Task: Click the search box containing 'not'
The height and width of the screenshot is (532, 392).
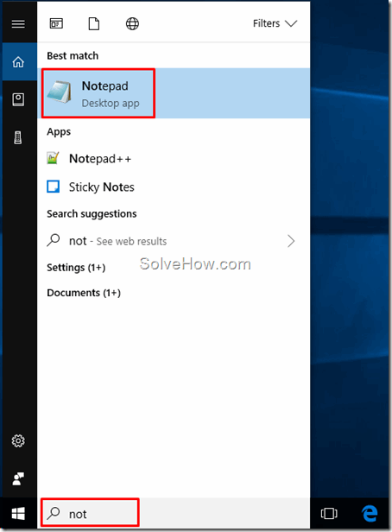Action: tap(174, 514)
